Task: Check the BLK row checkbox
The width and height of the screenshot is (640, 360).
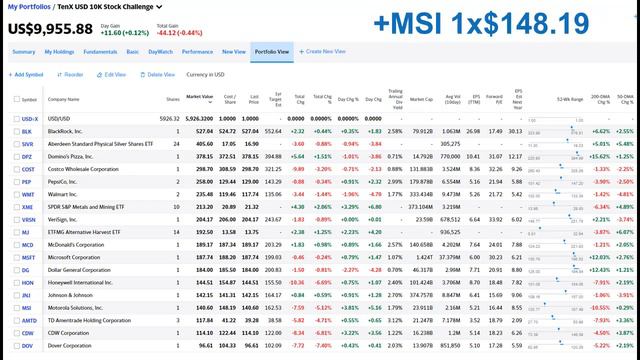Action: [x=17, y=131]
